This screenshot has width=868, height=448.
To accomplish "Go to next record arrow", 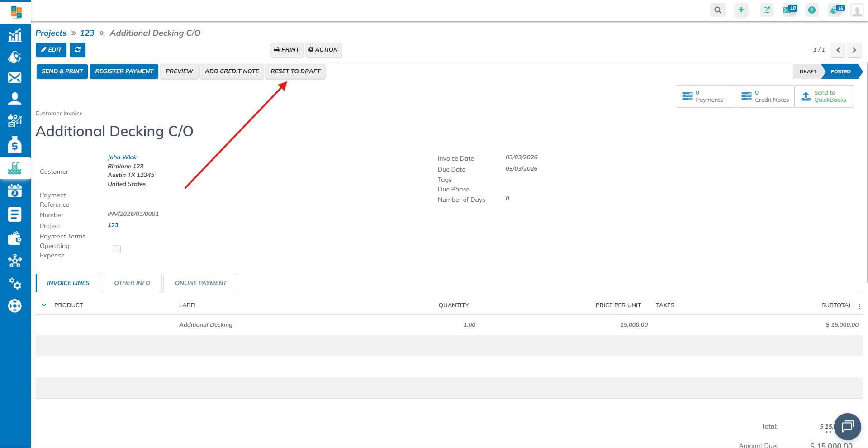I will point(854,50).
